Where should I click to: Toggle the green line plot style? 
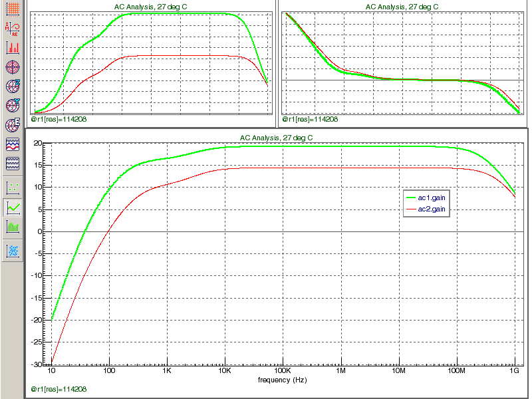pyautogui.click(x=13, y=207)
